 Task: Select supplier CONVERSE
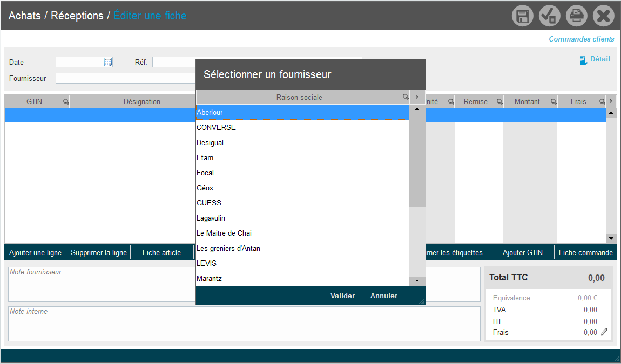coord(302,127)
